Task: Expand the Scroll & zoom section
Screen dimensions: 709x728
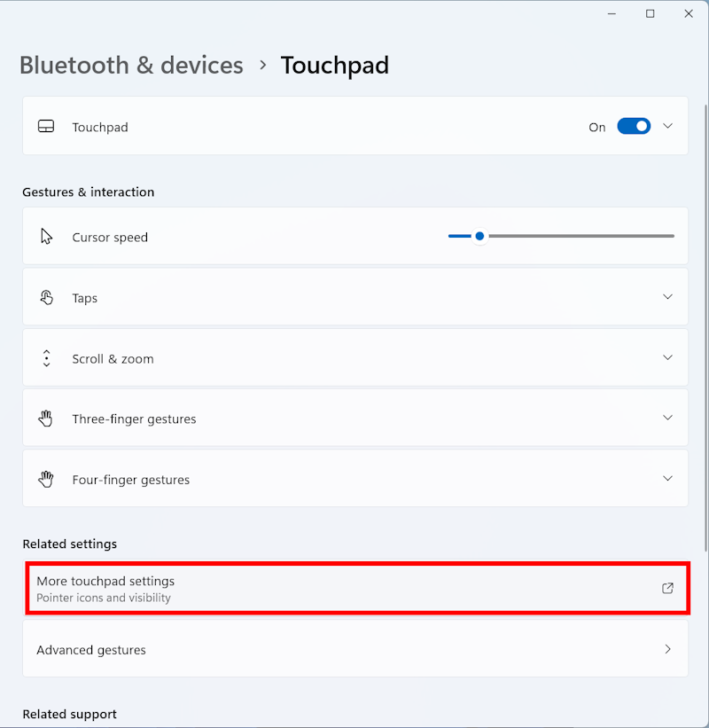Action: 355,357
